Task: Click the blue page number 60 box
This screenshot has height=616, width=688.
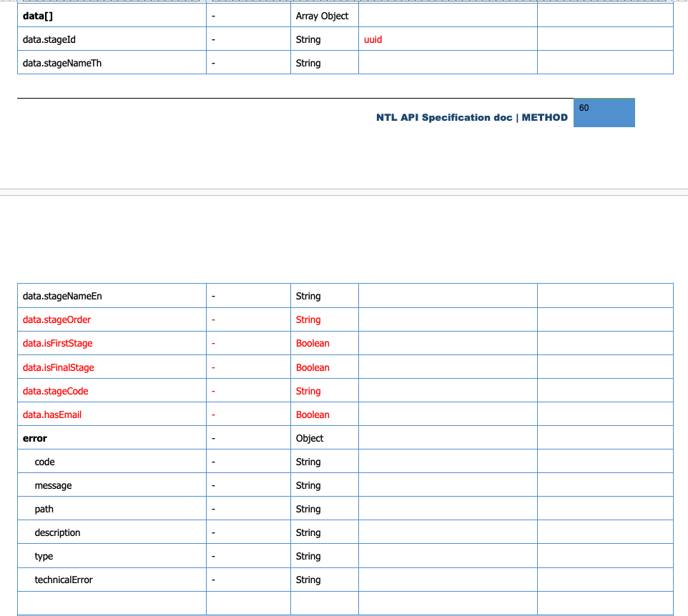Action: coord(604,113)
